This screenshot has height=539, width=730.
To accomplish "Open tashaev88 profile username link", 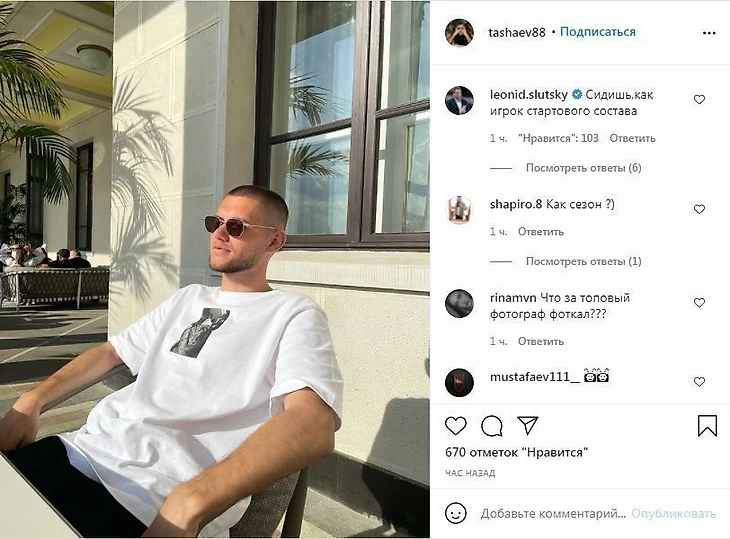I will click(517, 33).
